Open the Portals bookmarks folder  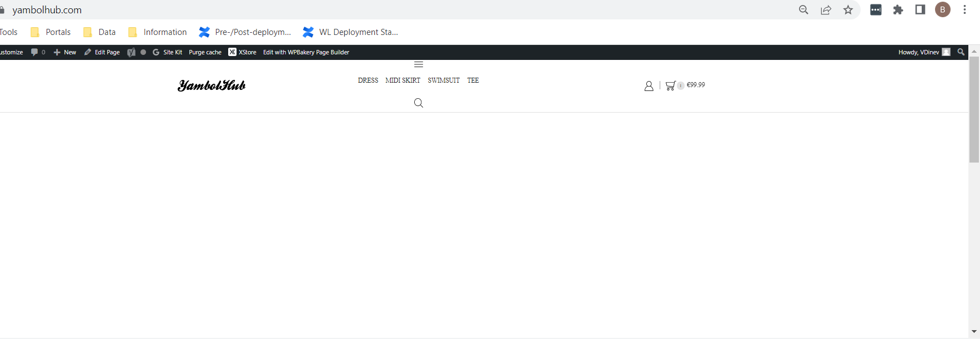pyautogui.click(x=51, y=32)
